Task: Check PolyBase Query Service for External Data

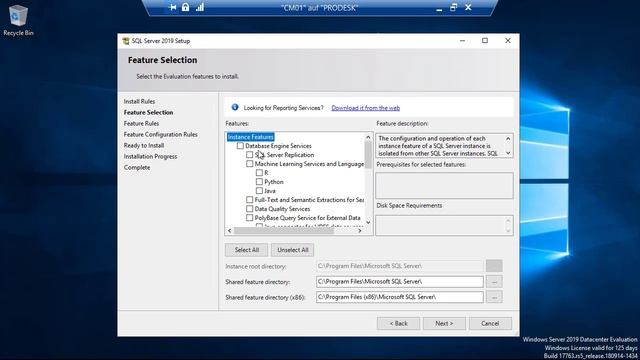Action: pos(249,218)
